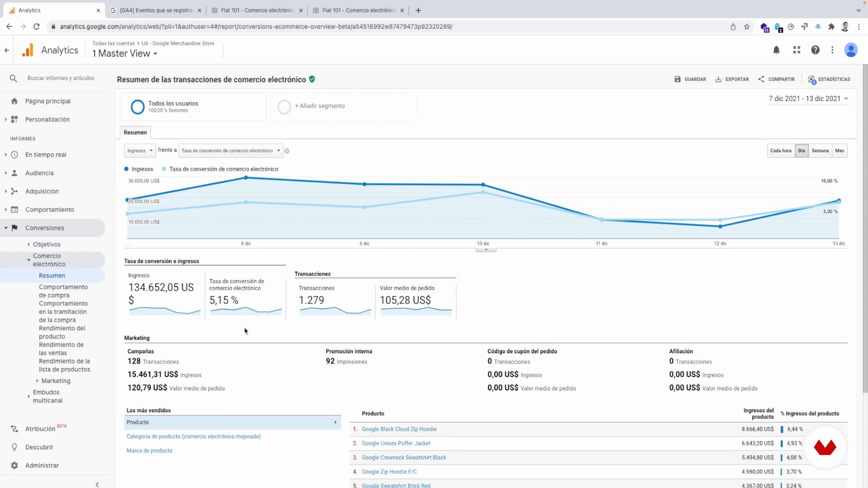The width and height of the screenshot is (868, 488).
Task: Open Rendimiento del producto report
Action: (x=62, y=332)
